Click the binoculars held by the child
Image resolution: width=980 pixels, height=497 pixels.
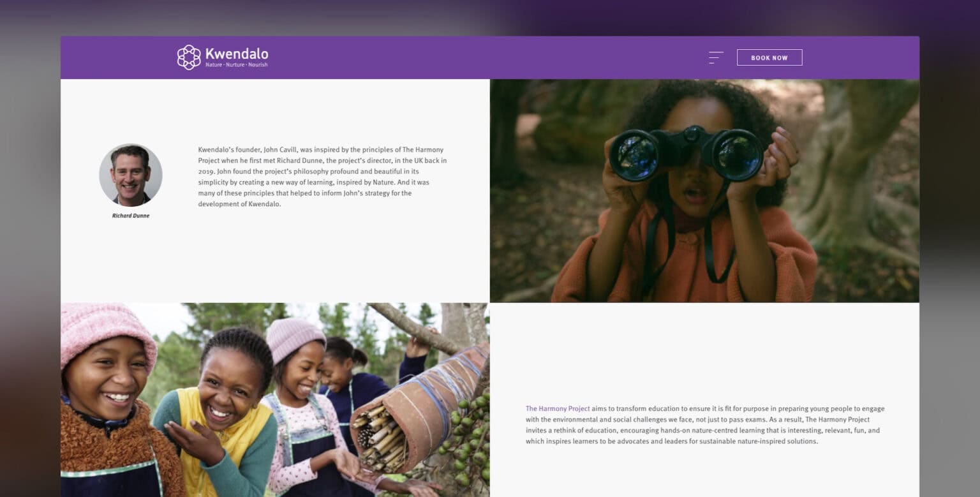[686, 153]
